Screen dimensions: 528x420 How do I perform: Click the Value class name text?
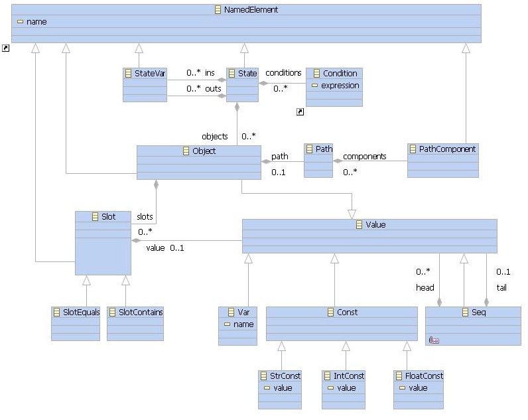[375, 225]
